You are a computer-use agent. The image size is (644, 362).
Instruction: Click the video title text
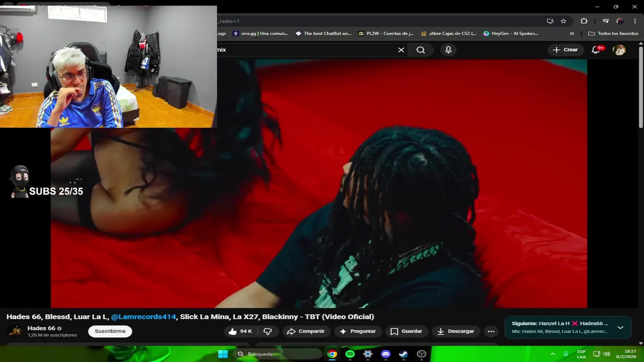190,317
